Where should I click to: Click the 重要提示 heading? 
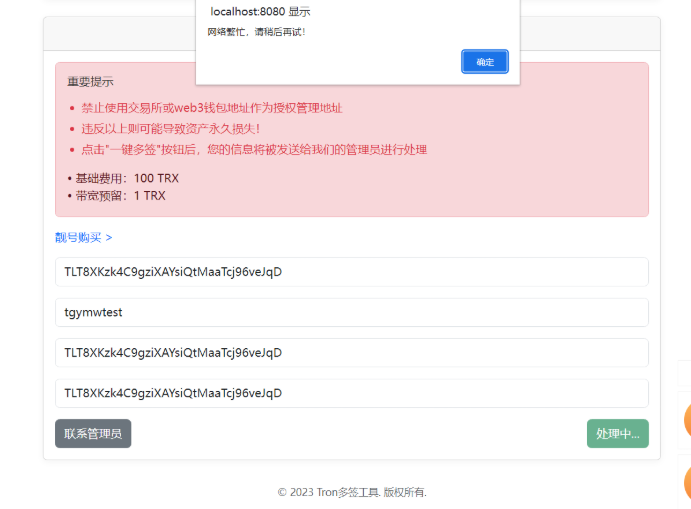(90, 82)
